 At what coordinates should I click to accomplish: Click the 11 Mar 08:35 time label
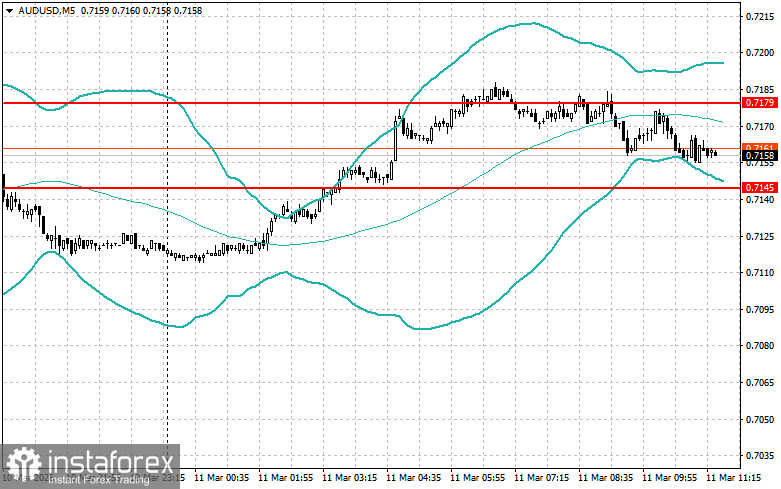point(605,478)
